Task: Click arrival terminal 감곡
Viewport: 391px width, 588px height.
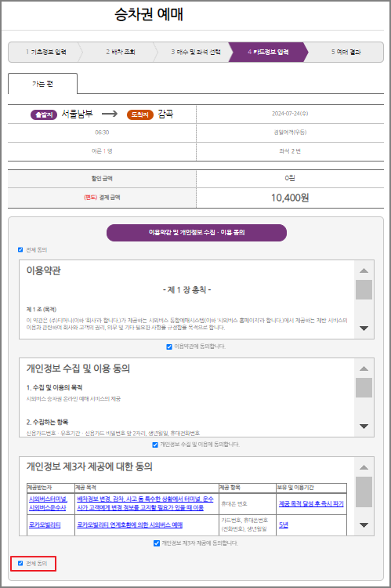Action: [x=165, y=114]
